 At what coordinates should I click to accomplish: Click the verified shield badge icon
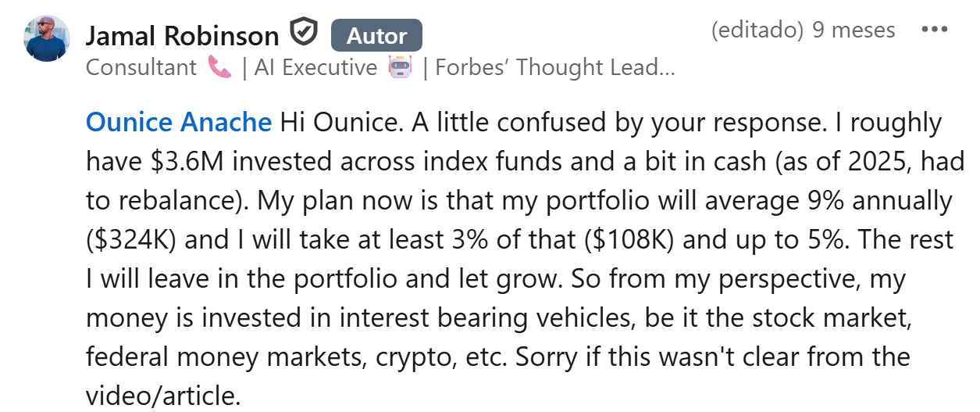tap(304, 34)
